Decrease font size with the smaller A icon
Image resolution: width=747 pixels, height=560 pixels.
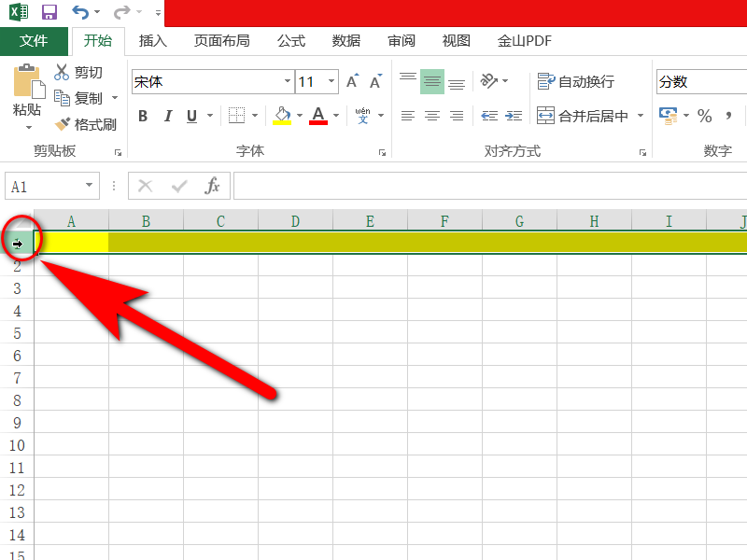point(376,81)
